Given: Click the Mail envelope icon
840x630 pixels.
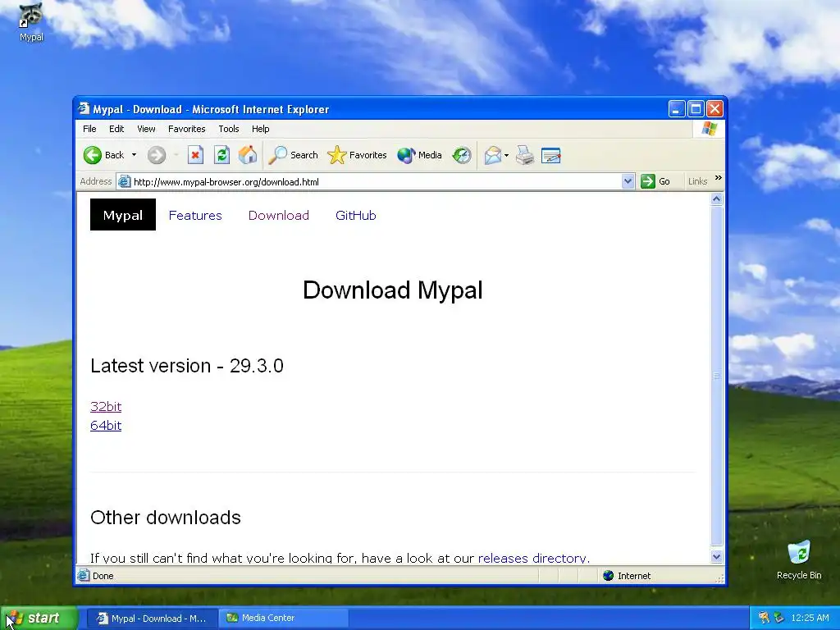Looking at the screenshot, I should [x=493, y=155].
